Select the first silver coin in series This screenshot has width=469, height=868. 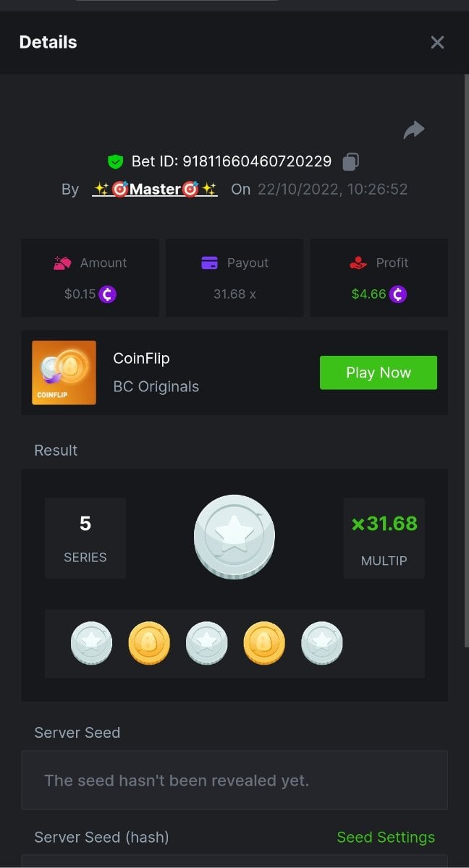click(x=91, y=643)
